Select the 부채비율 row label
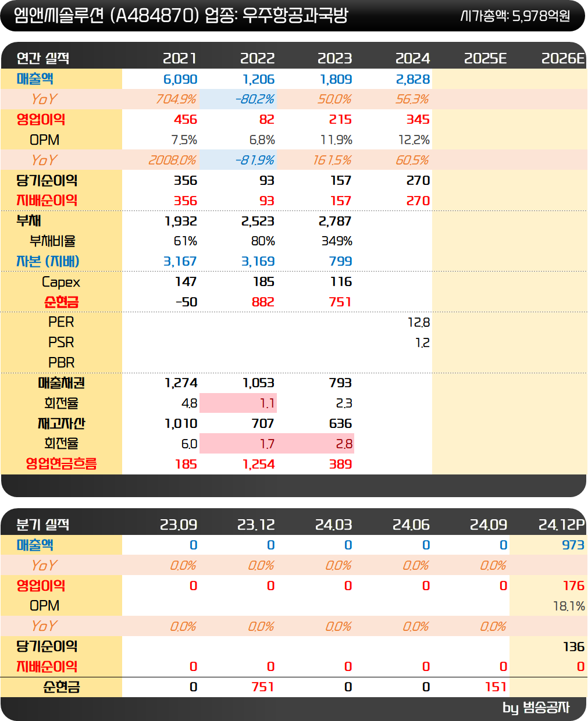Image resolution: width=588 pixels, height=721 pixels. click(52, 241)
